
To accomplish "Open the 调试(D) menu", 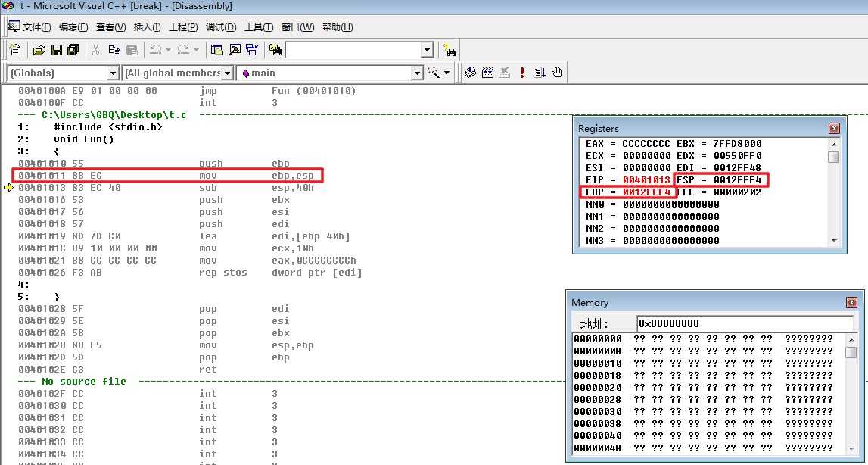I will point(221,27).
